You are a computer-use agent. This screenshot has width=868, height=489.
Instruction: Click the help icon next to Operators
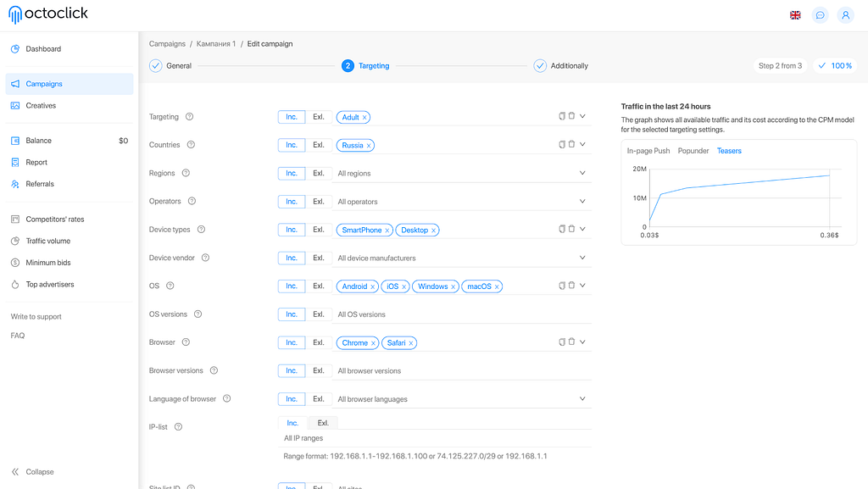pyautogui.click(x=192, y=202)
